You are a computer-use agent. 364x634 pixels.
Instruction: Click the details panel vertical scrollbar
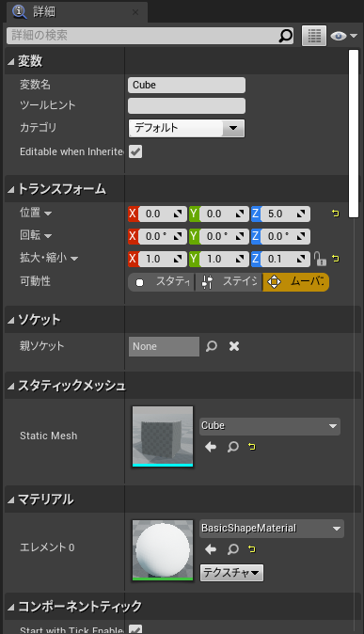tap(354, 134)
